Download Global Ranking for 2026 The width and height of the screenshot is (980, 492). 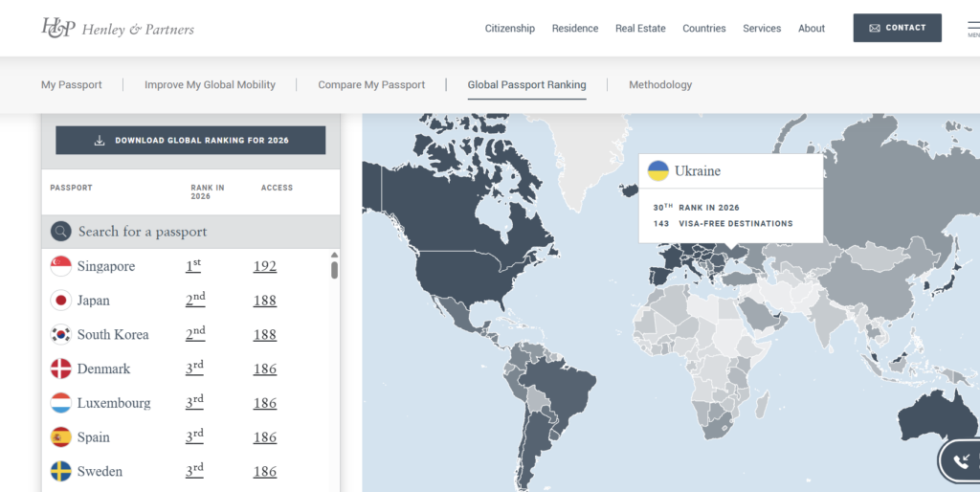(190, 141)
